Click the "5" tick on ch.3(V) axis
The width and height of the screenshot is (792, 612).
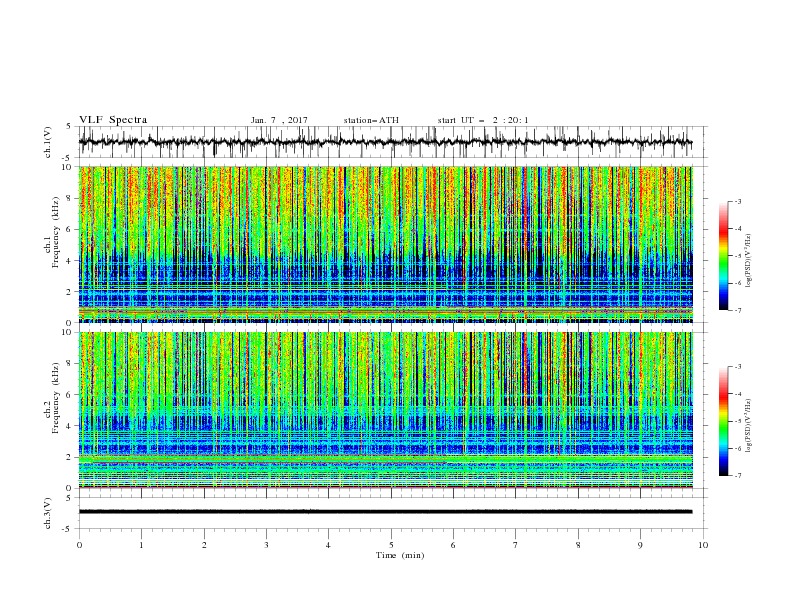tap(69, 497)
